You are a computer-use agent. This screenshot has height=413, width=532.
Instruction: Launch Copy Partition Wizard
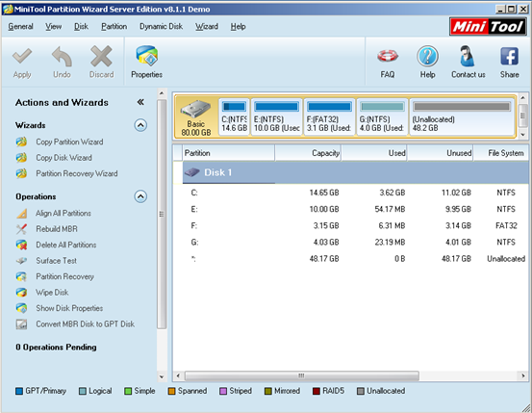(69, 142)
